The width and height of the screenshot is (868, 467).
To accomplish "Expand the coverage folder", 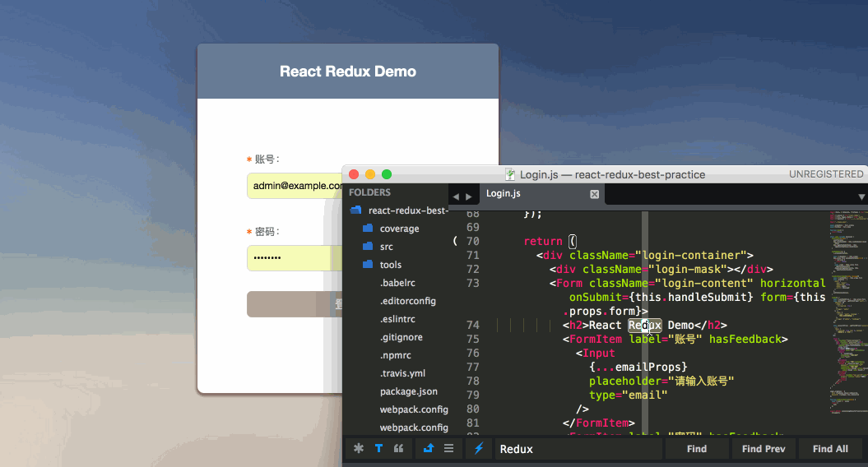I will point(399,229).
